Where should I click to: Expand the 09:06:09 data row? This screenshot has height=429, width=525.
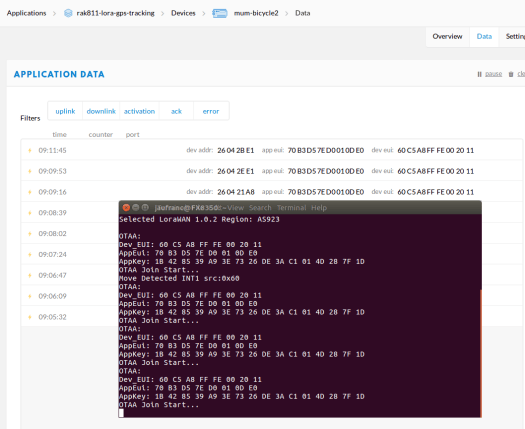pos(70,296)
